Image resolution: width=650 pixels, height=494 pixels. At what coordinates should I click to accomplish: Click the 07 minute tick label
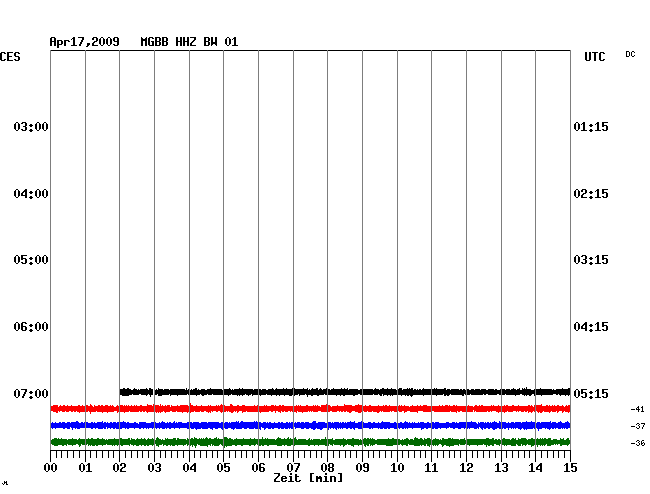click(293, 468)
